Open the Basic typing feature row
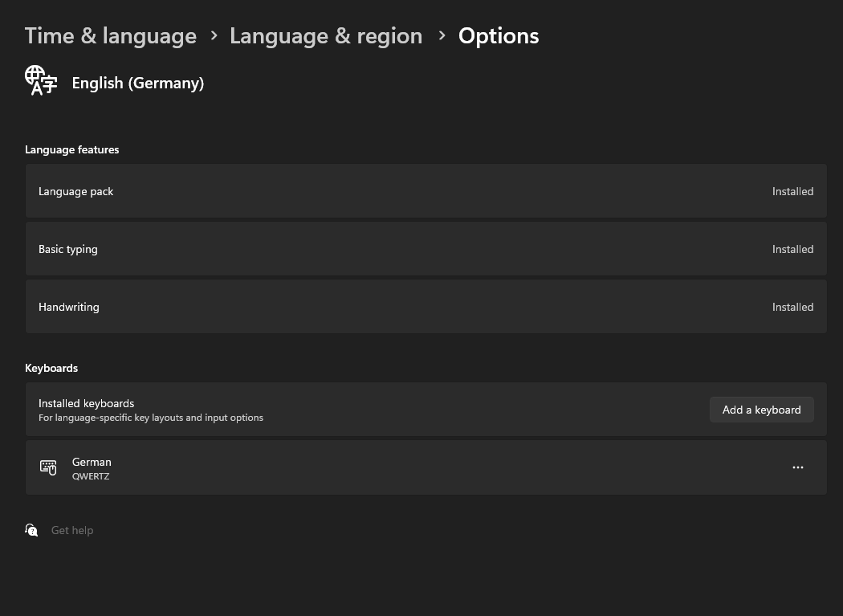The image size is (843, 616). click(426, 248)
